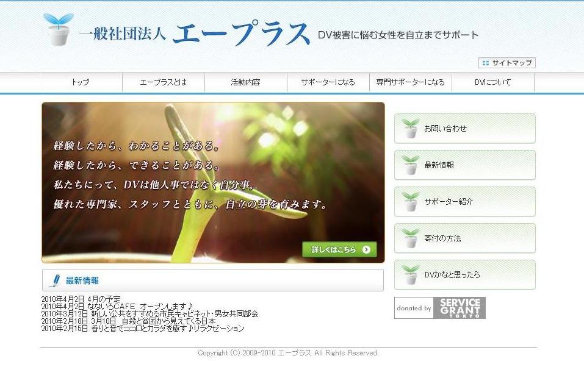584x392 pixels.
Task: Open the トップ navigation tab
Action: (x=81, y=82)
